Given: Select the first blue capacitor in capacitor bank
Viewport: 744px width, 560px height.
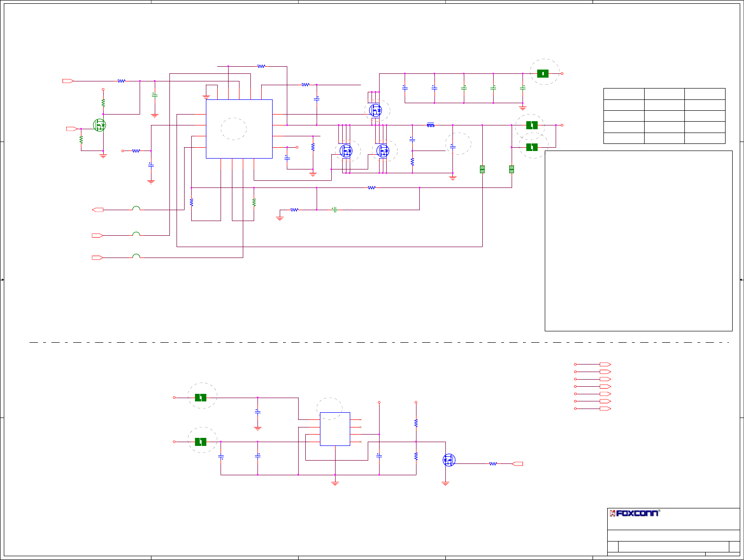Looking at the screenshot, I should [x=405, y=88].
